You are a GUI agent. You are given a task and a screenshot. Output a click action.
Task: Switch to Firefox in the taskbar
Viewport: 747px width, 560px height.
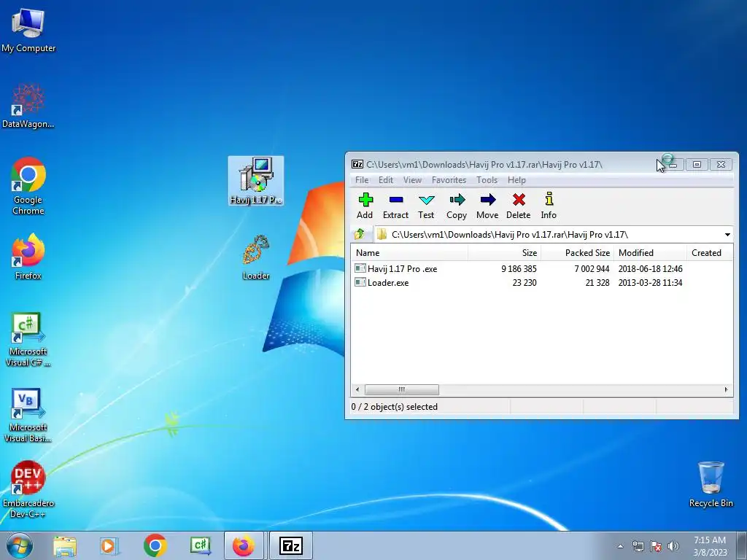pyautogui.click(x=244, y=545)
